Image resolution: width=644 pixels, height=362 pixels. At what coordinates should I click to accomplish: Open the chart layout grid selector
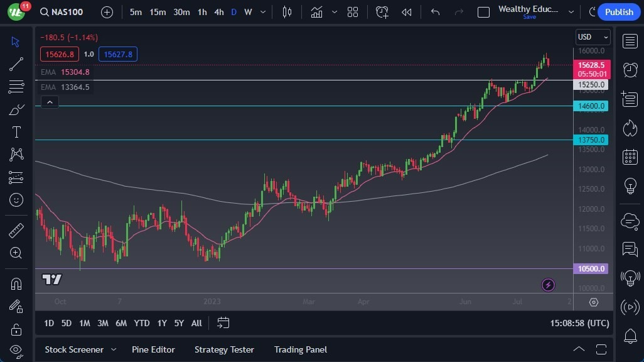352,12
